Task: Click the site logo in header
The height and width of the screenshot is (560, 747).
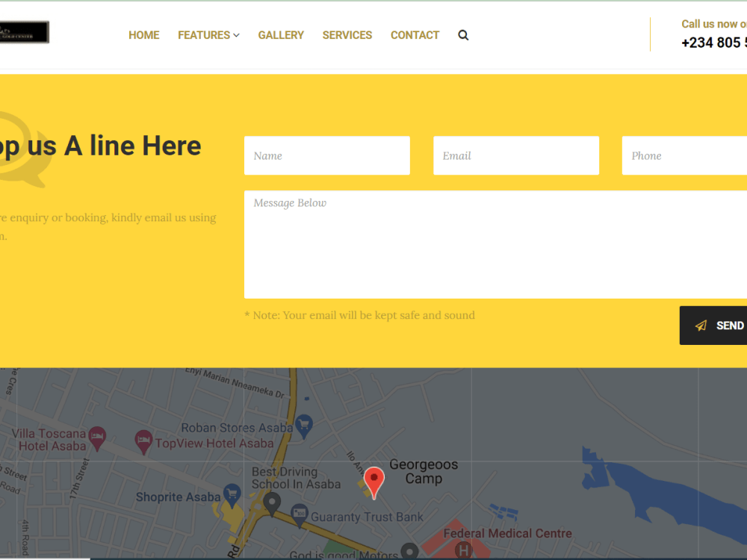Action: click(25, 32)
